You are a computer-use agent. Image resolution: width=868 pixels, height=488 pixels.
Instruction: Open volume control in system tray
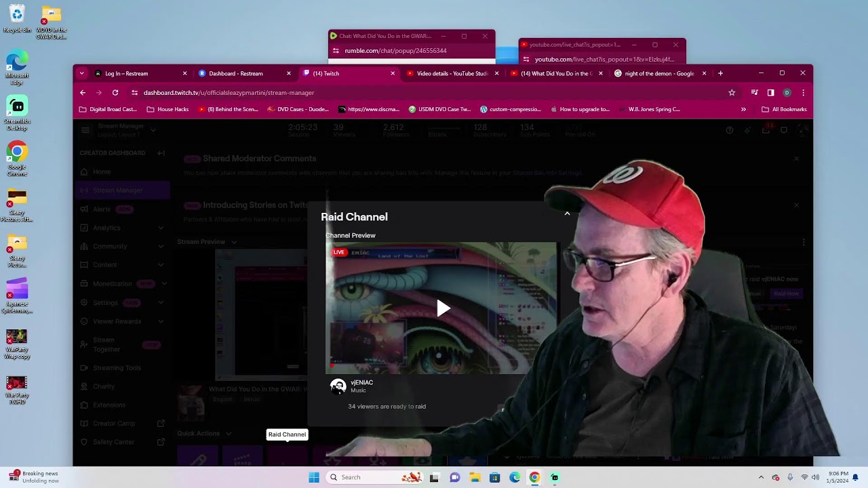816,477
